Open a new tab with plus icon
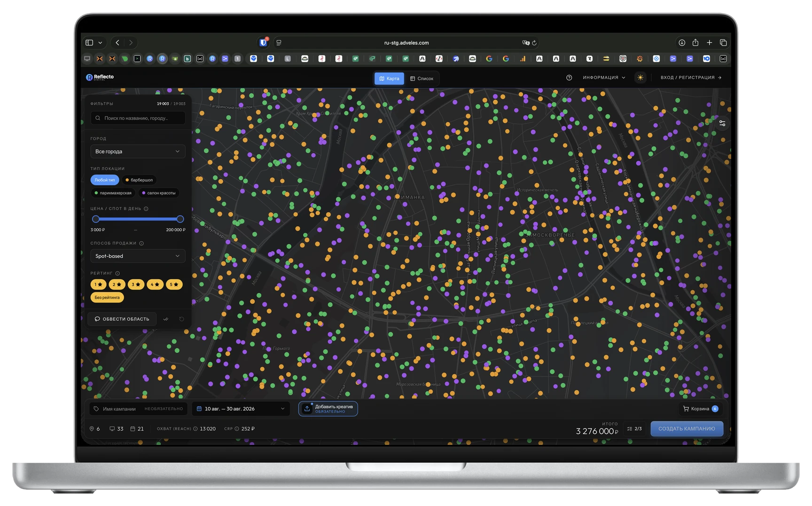This screenshot has height=506, width=812. 710,43
